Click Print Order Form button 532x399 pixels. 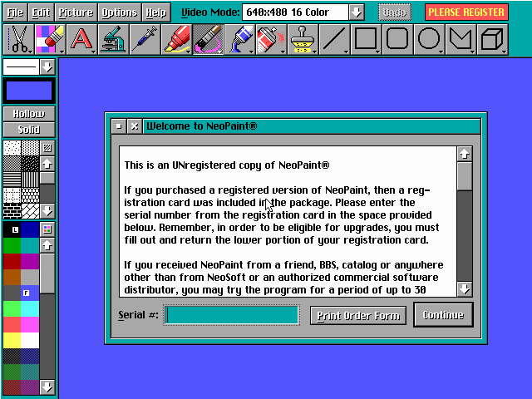358,316
